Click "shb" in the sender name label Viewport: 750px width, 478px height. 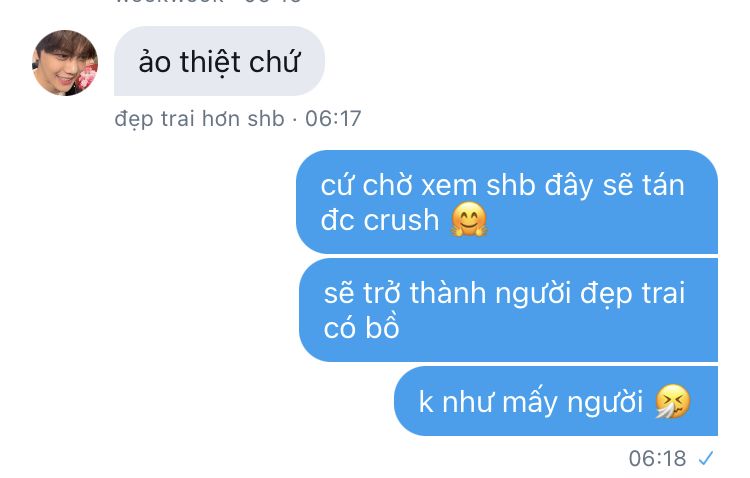[x=266, y=119]
